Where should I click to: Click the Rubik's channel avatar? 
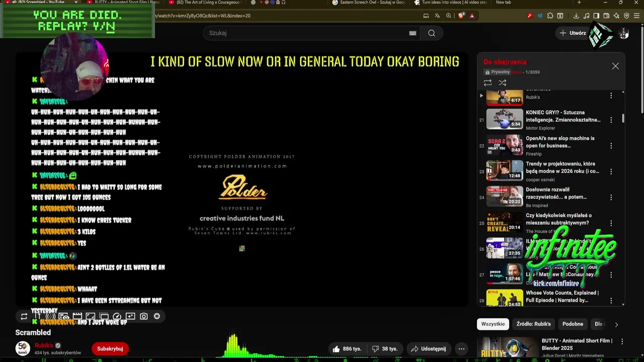pos(23,349)
